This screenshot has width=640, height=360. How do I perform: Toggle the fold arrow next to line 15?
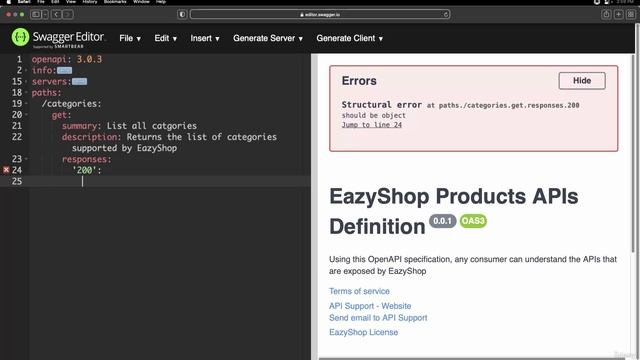pyautogui.click(x=26, y=81)
